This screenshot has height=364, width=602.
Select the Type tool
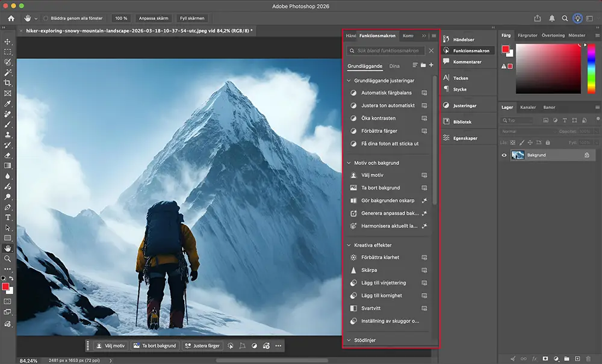(x=8, y=217)
